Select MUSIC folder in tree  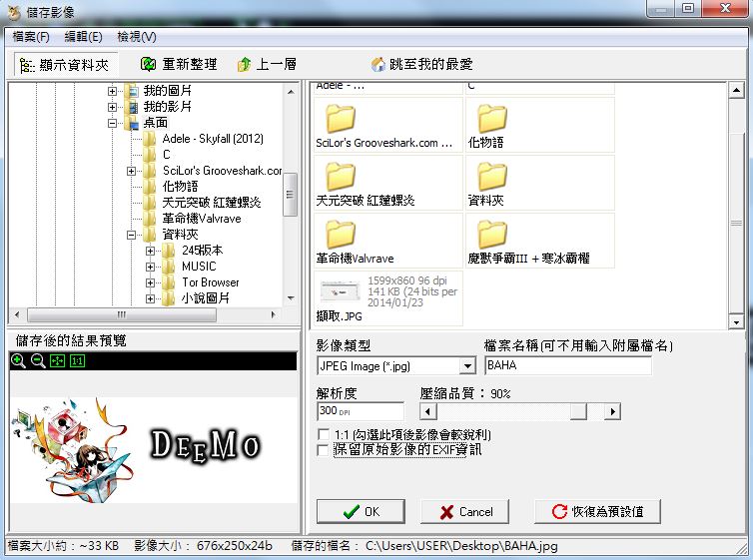pyautogui.click(x=199, y=267)
